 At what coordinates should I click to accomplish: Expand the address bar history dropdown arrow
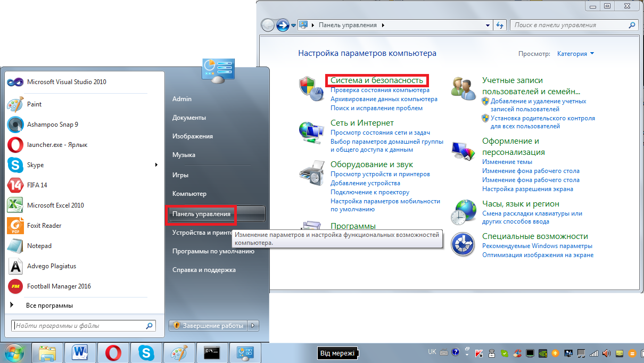tap(488, 25)
